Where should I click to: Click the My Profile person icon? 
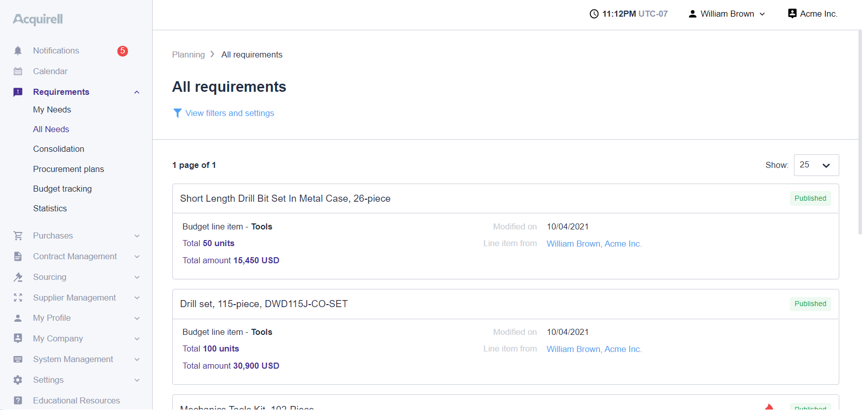pyautogui.click(x=18, y=318)
